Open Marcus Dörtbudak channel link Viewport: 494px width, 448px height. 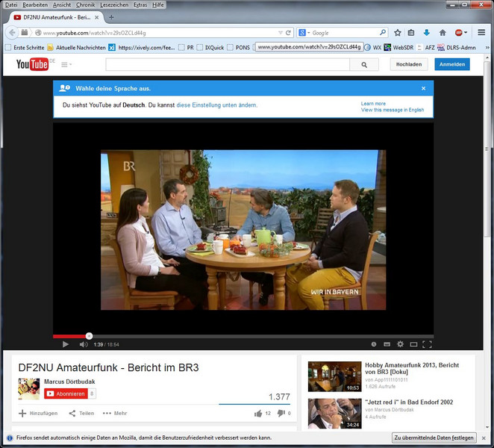(69, 382)
